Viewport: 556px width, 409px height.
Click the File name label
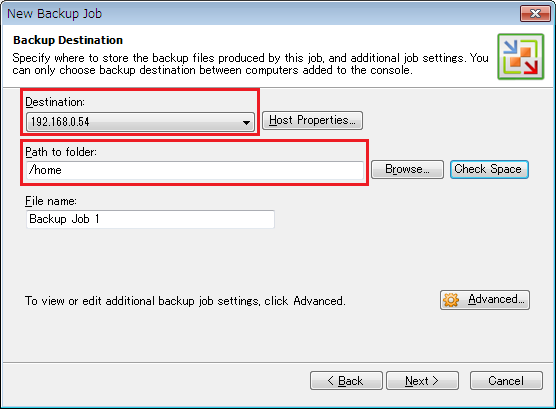pyautogui.click(x=51, y=201)
